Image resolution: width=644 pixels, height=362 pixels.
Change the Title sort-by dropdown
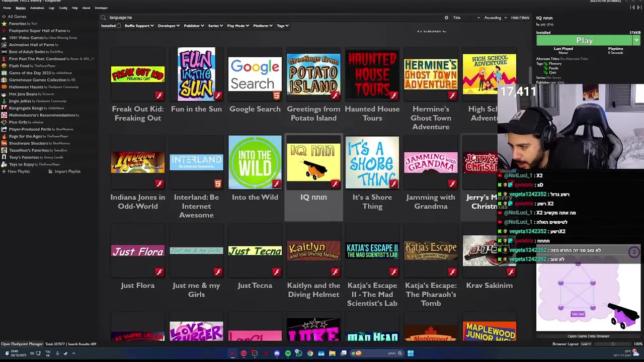[466, 18]
